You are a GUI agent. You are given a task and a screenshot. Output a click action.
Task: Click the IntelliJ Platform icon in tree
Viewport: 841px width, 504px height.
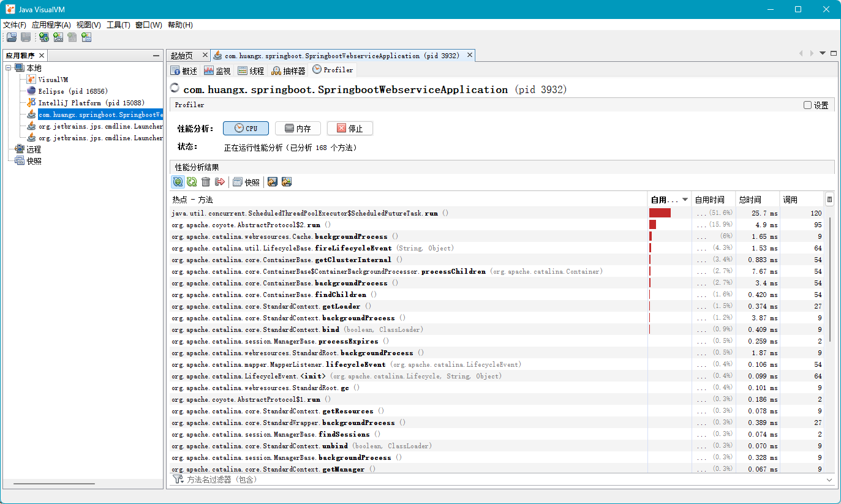(x=31, y=103)
